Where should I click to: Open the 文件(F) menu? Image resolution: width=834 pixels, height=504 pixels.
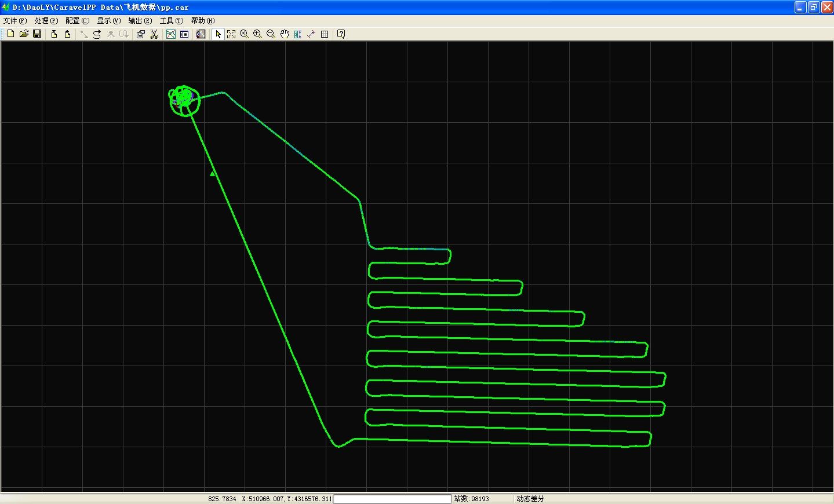[x=15, y=21]
